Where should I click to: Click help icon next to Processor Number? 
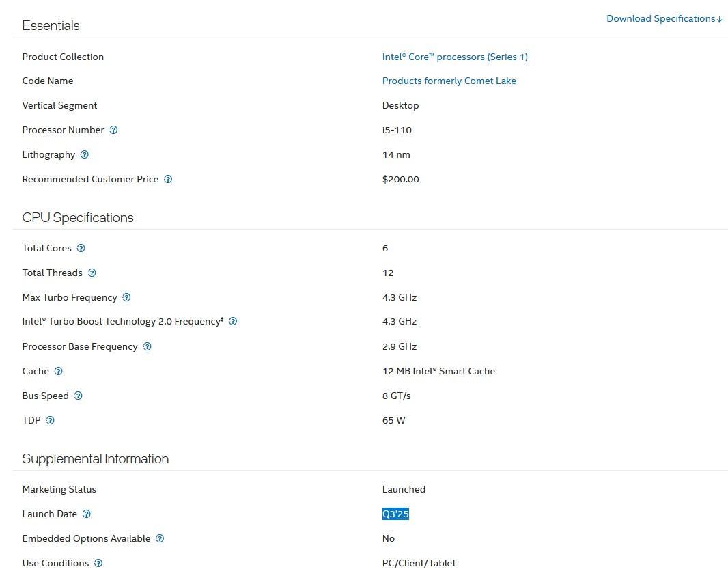click(x=114, y=130)
